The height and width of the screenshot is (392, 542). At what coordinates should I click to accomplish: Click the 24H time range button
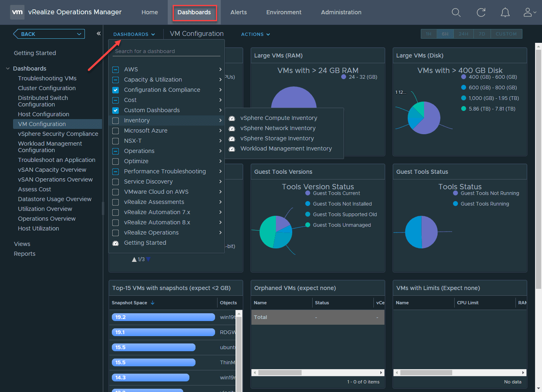click(x=463, y=34)
